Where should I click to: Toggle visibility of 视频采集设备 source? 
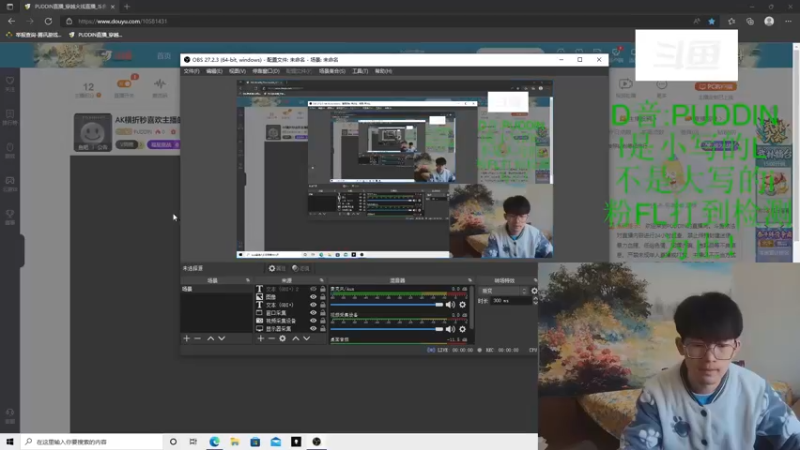click(x=313, y=321)
